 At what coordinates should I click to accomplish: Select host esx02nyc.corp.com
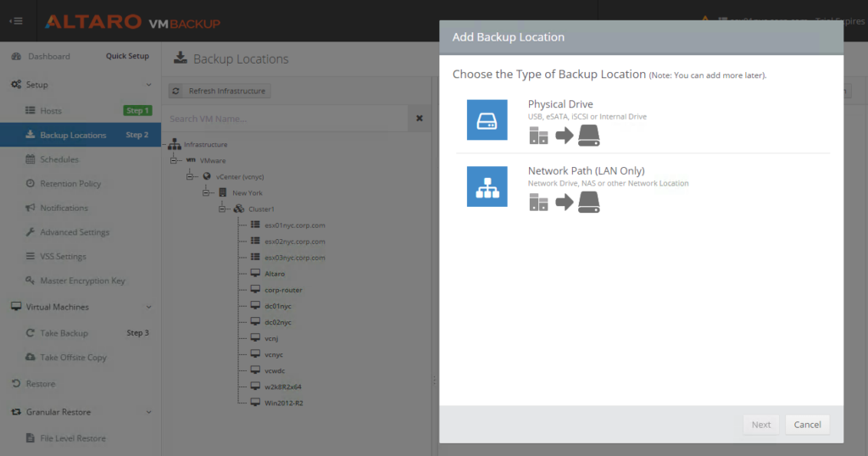(x=294, y=242)
